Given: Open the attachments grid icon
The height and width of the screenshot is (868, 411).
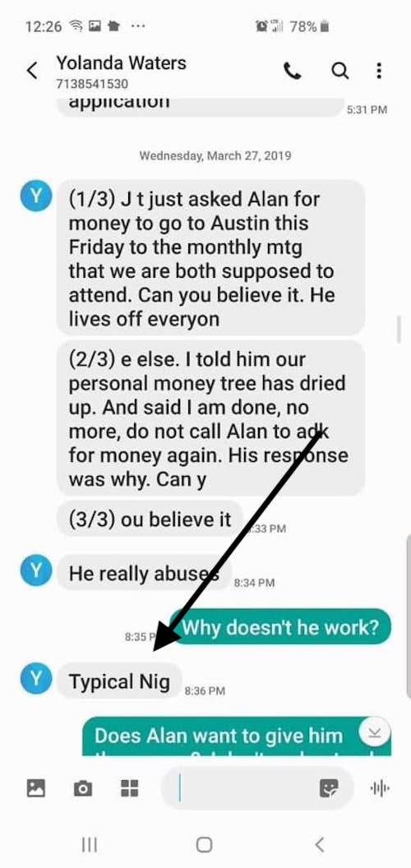Looking at the screenshot, I should 130,787.
